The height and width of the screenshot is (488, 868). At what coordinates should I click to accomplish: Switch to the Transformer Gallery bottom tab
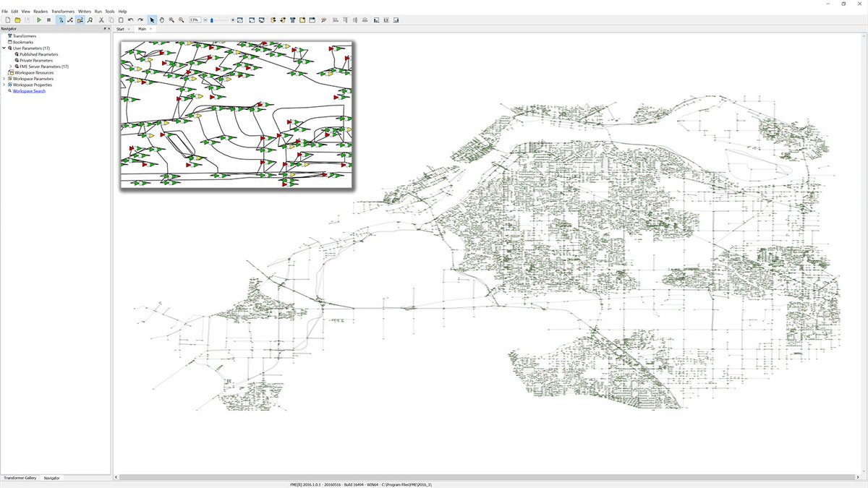(20, 478)
